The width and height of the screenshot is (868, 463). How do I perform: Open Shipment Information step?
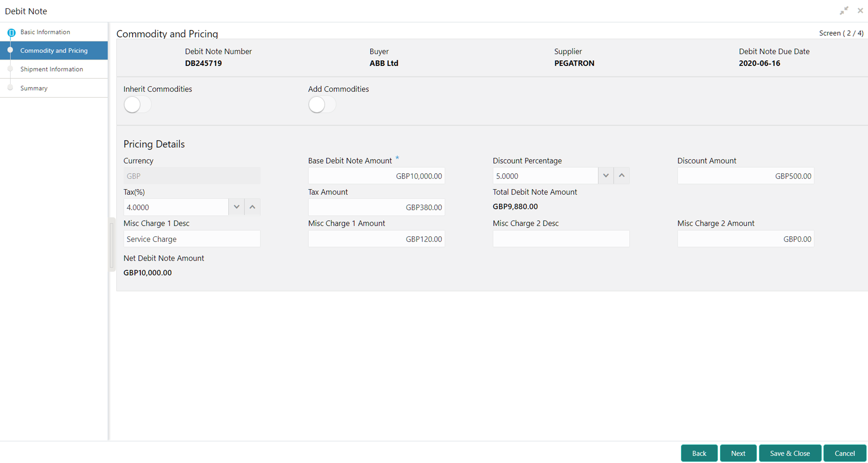point(52,69)
